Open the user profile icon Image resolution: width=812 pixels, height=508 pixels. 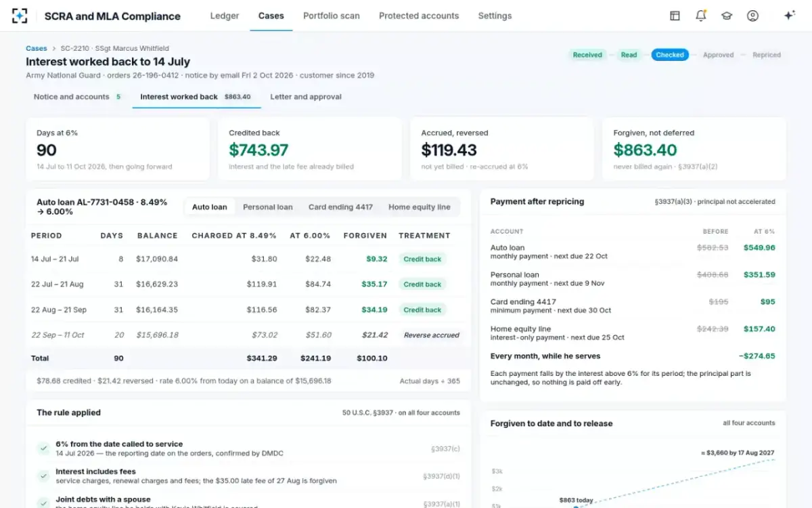[752, 16]
